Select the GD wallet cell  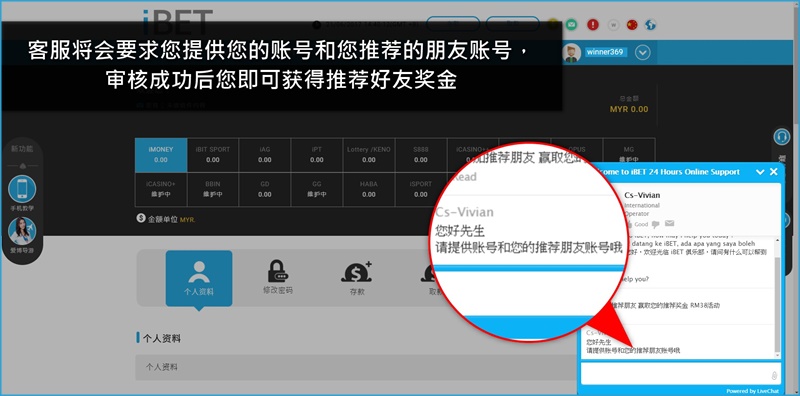point(265,189)
